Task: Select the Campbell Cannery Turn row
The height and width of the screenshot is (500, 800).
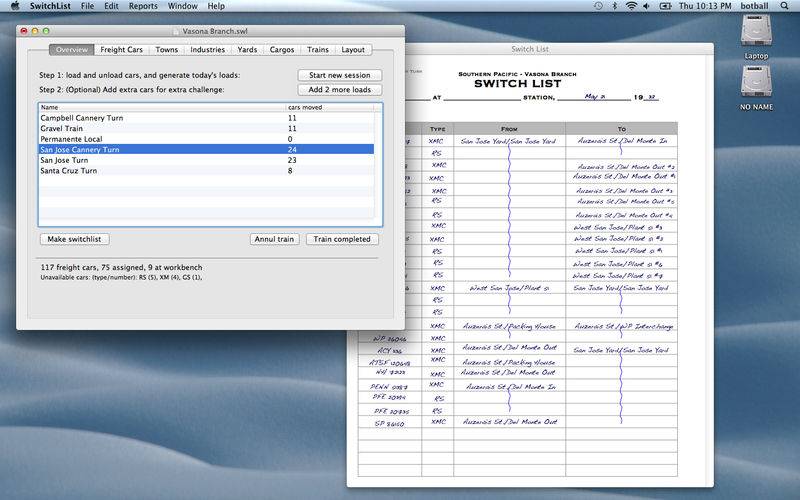Action: click(207, 118)
